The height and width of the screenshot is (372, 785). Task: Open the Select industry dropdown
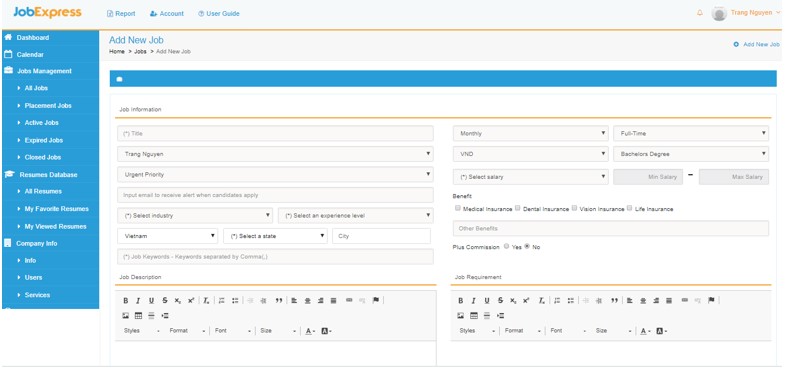pos(195,215)
